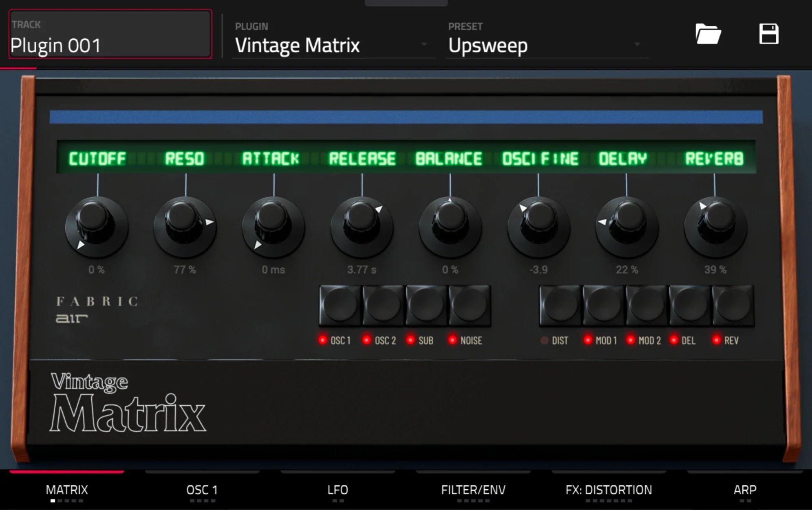Switch to the ARP tab
The height and width of the screenshot is (510, 812).
pyautogui.click(x=745, y=490)
